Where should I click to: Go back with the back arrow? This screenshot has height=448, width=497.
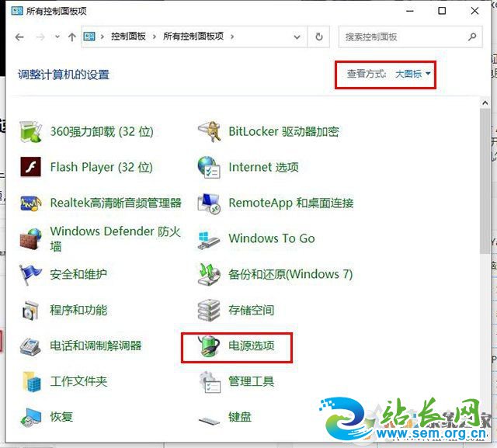click(19, 37)
